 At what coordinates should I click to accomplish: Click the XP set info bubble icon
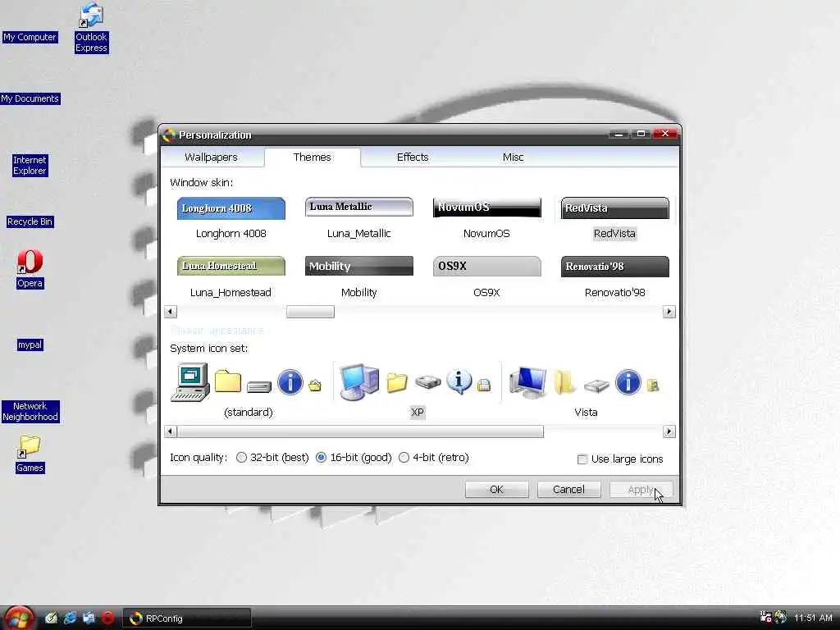pyautogui.click(x=459, y=382)
